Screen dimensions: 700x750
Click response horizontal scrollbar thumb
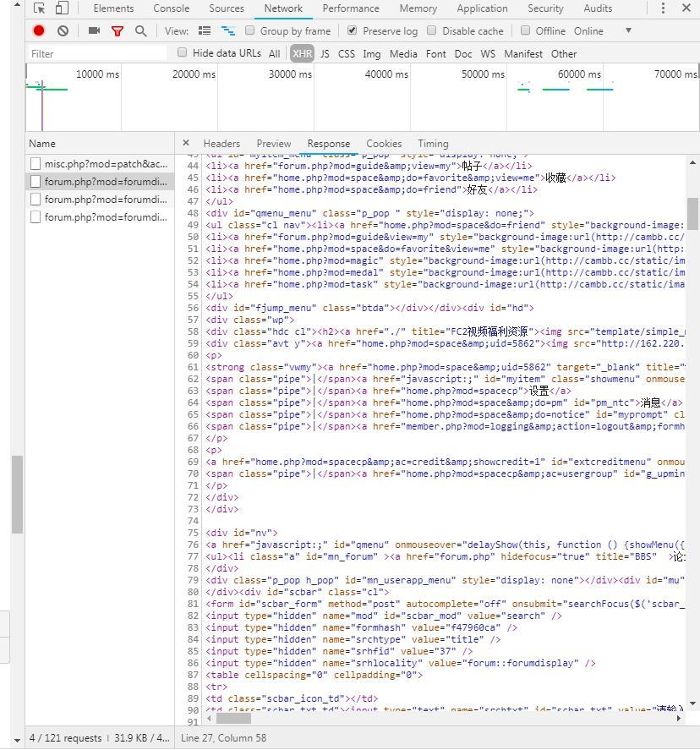[x=233, y=718]
